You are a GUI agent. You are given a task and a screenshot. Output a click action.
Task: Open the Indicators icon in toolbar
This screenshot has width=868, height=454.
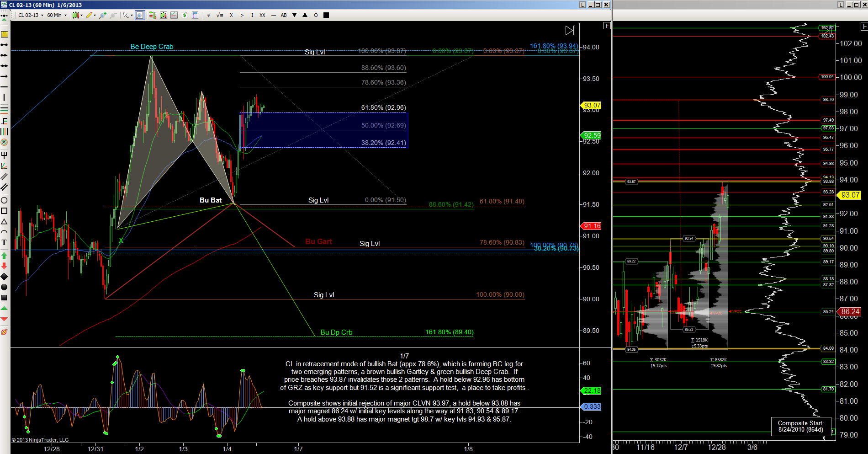click(x=174, y=15)
